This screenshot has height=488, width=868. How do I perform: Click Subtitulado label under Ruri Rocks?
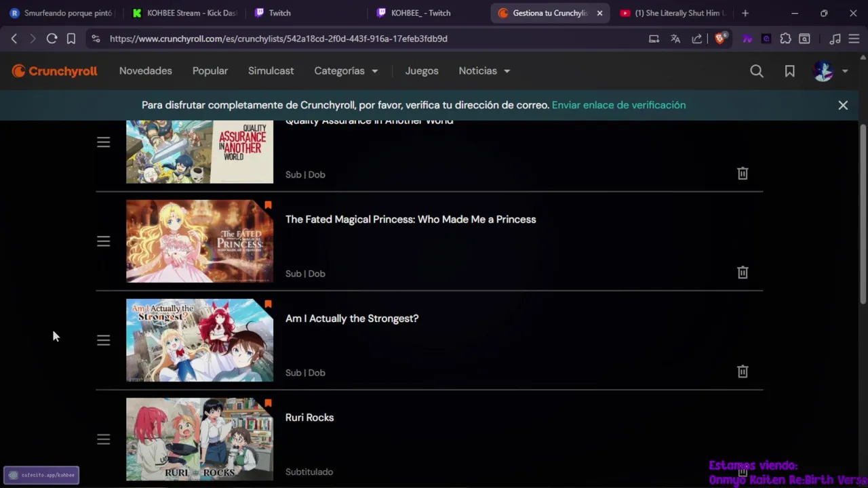click(x=309, y=472)
